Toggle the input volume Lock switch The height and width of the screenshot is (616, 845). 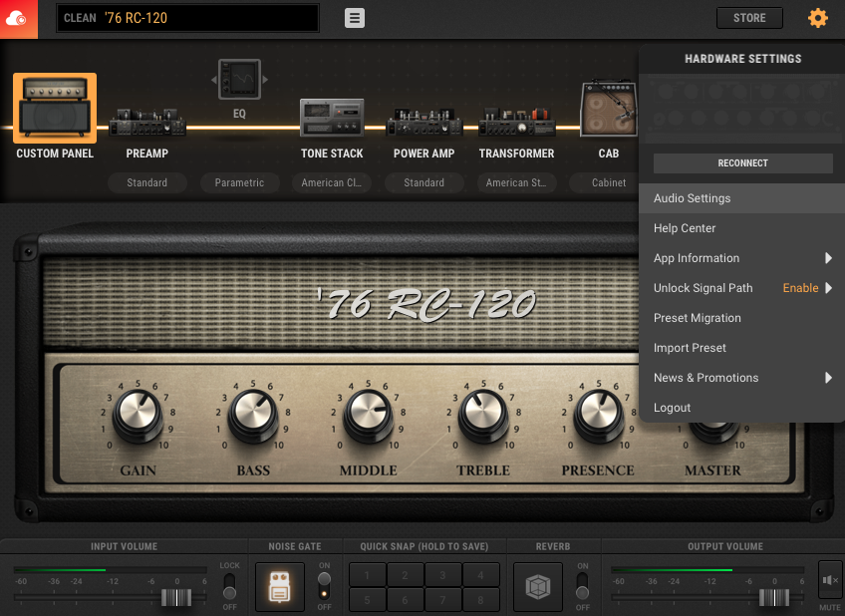(229, 586)
